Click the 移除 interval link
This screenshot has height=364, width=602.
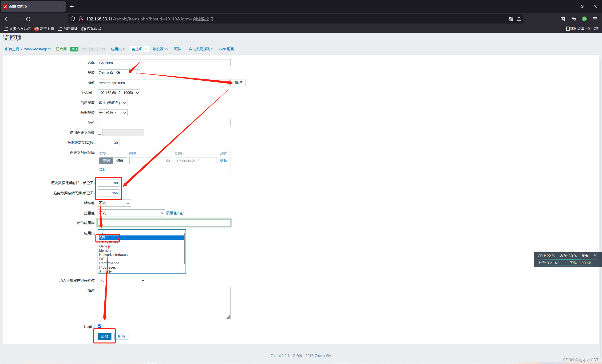224,161
